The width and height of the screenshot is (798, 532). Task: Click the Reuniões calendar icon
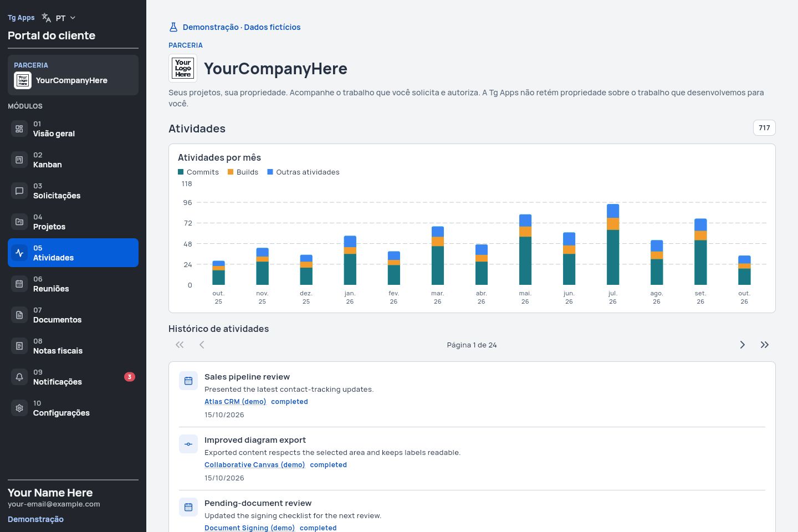click(x=19, y=284)
